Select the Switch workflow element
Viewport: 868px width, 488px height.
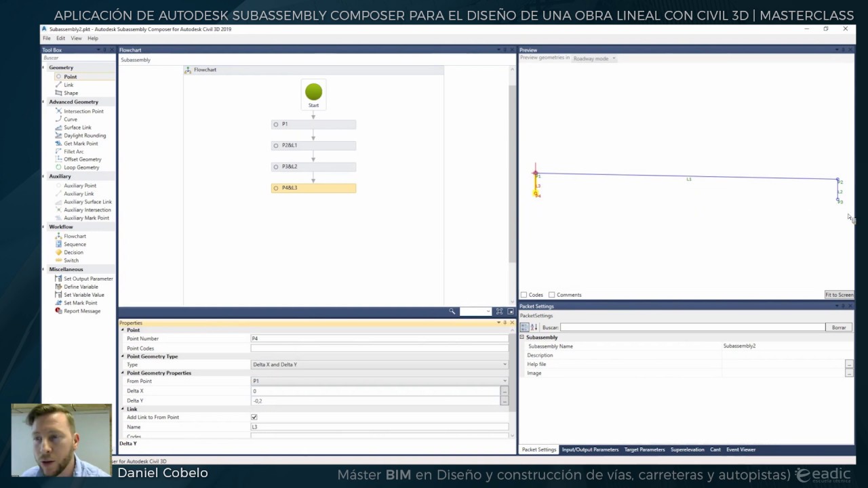click(x=71, y=260)
